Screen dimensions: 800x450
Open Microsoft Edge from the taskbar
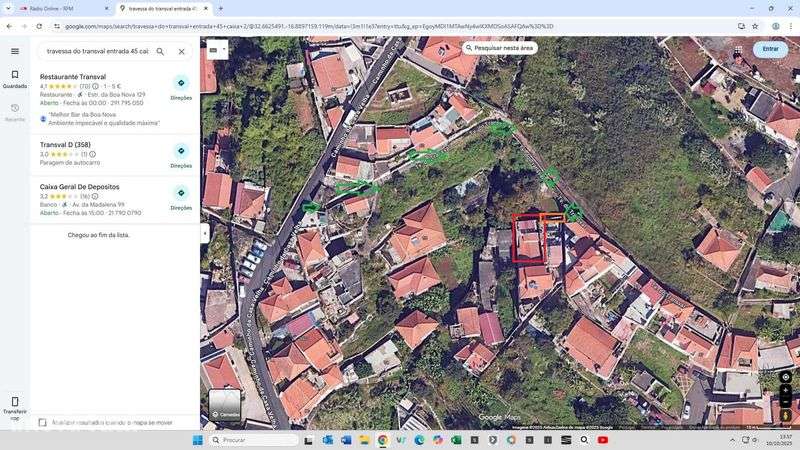pyautogui.click(x=419, y=440)
